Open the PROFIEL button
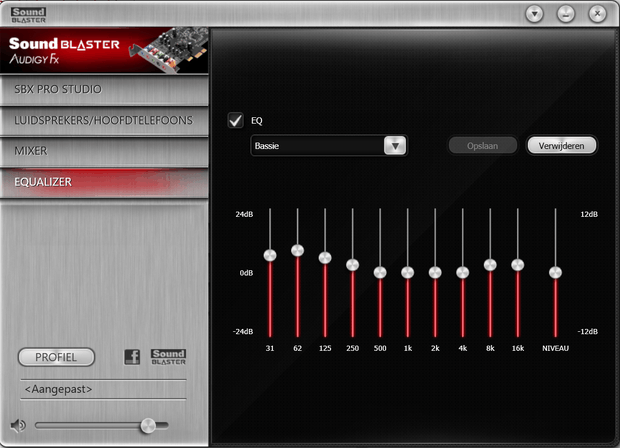The height and width of the screenshot is (448, 620). coord(56,357)
